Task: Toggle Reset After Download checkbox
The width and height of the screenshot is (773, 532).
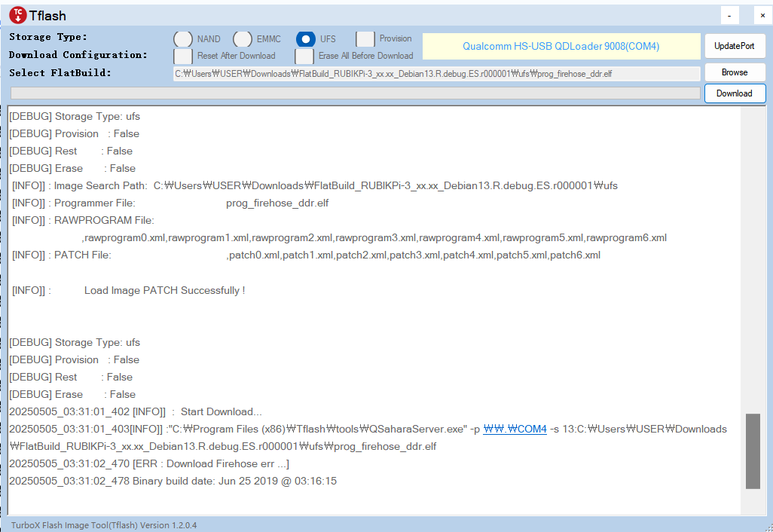Action: pyautogui.click(x=183, y=56)
